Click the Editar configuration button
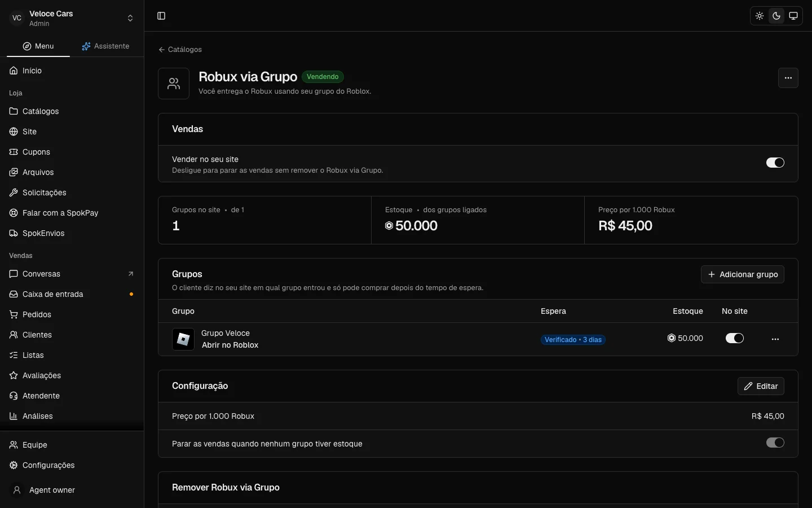812x508 pixels. point(761,386)
